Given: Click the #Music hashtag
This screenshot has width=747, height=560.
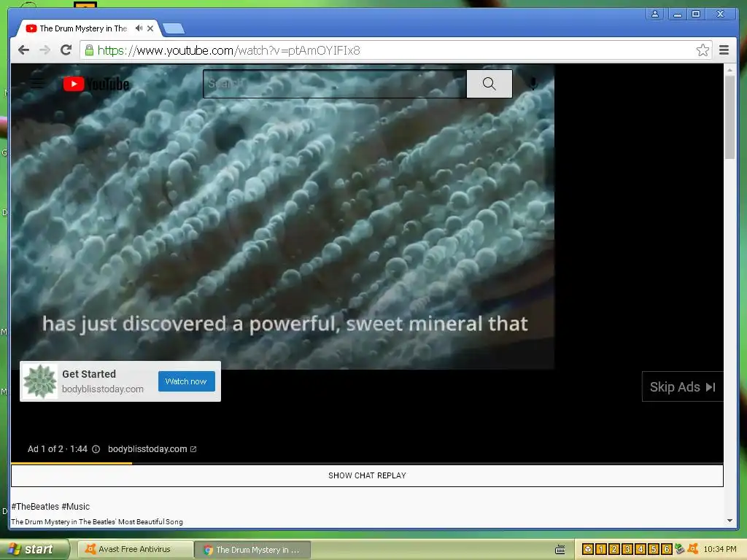Looking at the screenshot, I should pyautogui.click(x=76, y=506).
